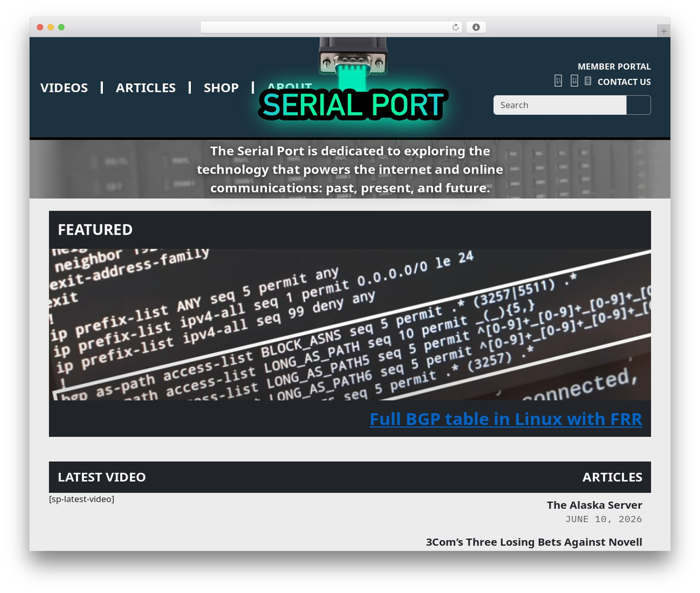Go to the ARTICLES navigation item

click(145, 88)
